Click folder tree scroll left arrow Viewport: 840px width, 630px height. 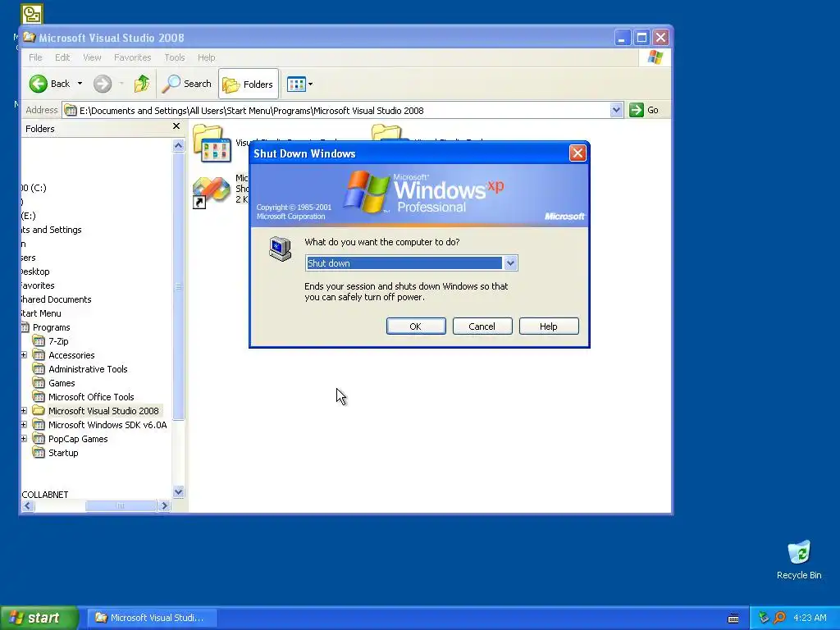[x=28, y=505]
